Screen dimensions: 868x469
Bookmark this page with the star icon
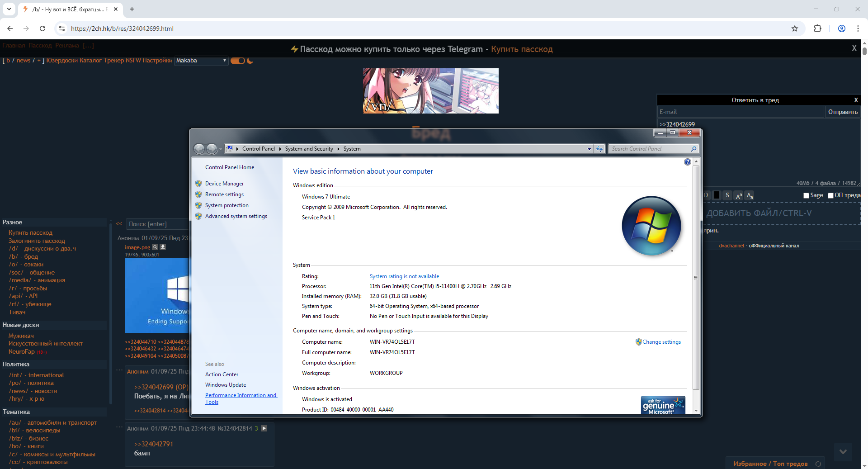click(795, 28)
